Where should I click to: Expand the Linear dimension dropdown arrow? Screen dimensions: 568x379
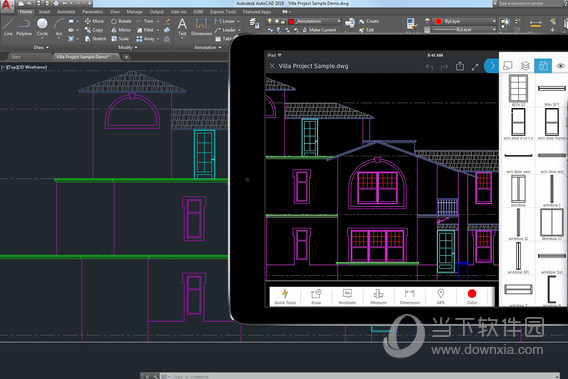point(238,21)
